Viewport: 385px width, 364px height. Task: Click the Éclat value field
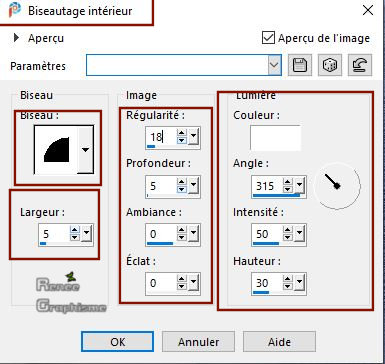point(161,283)
